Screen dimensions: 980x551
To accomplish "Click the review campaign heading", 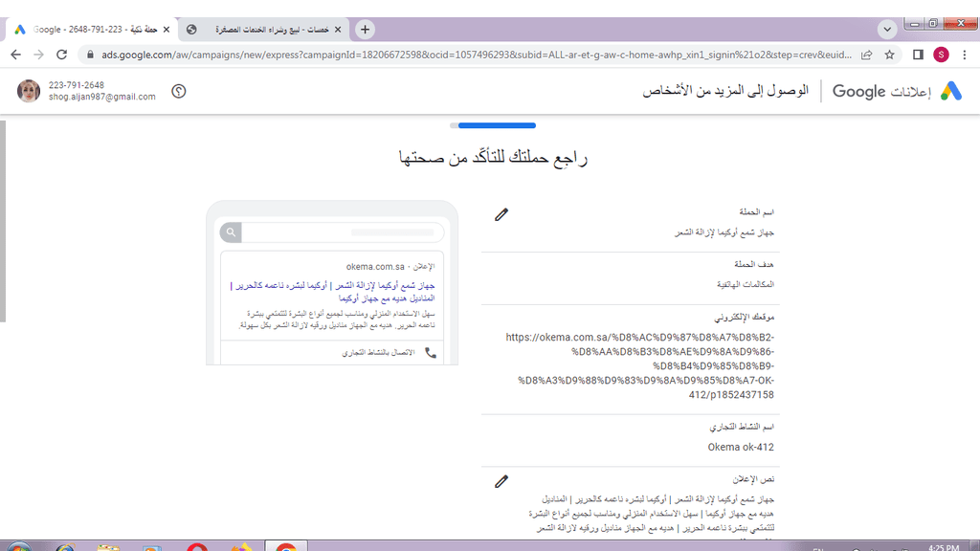I will 493,158.
